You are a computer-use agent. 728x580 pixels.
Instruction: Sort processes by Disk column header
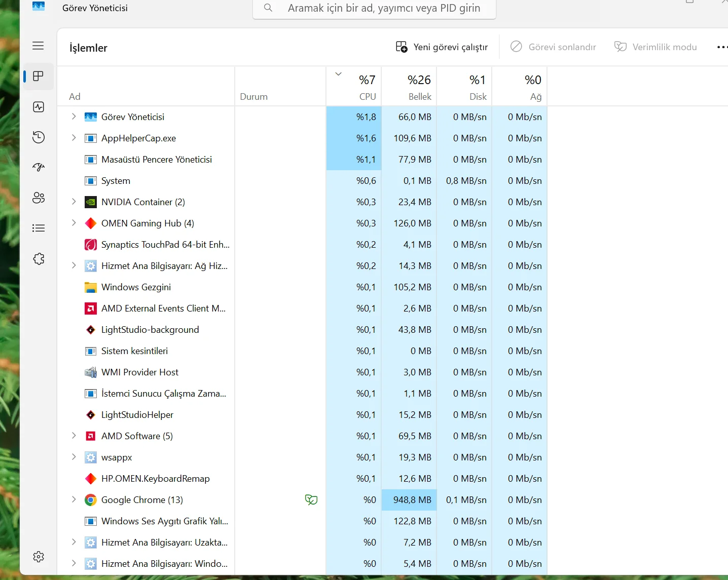pos(464,87)
